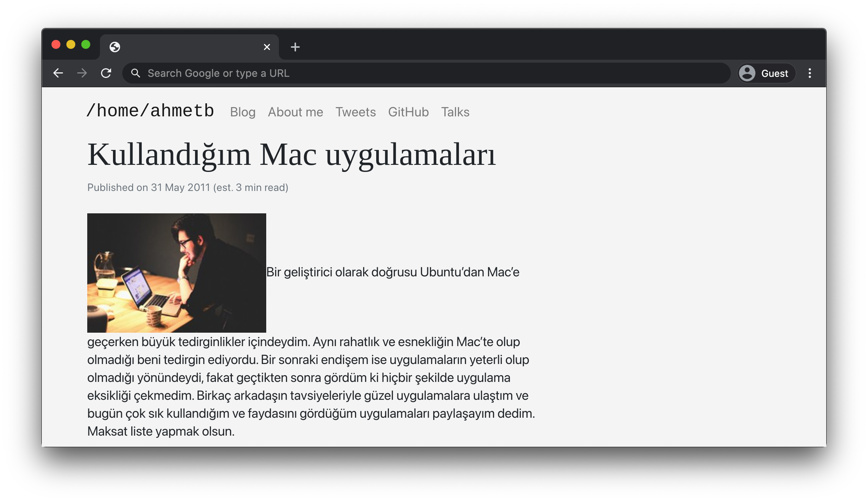This screenshot has height=502, width=868.
Task: Click the forward navigation arrow
Action: [x=82, y=73]
